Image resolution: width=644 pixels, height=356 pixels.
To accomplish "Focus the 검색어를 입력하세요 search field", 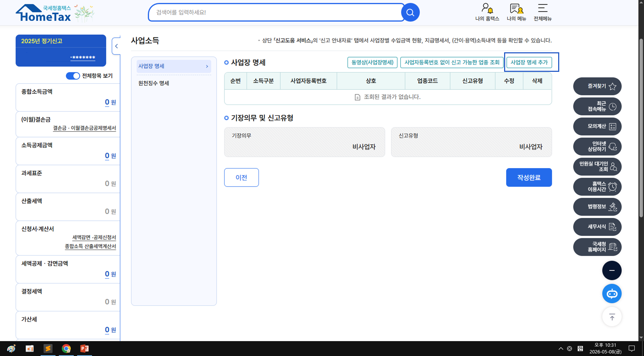I will coord(276,13).
